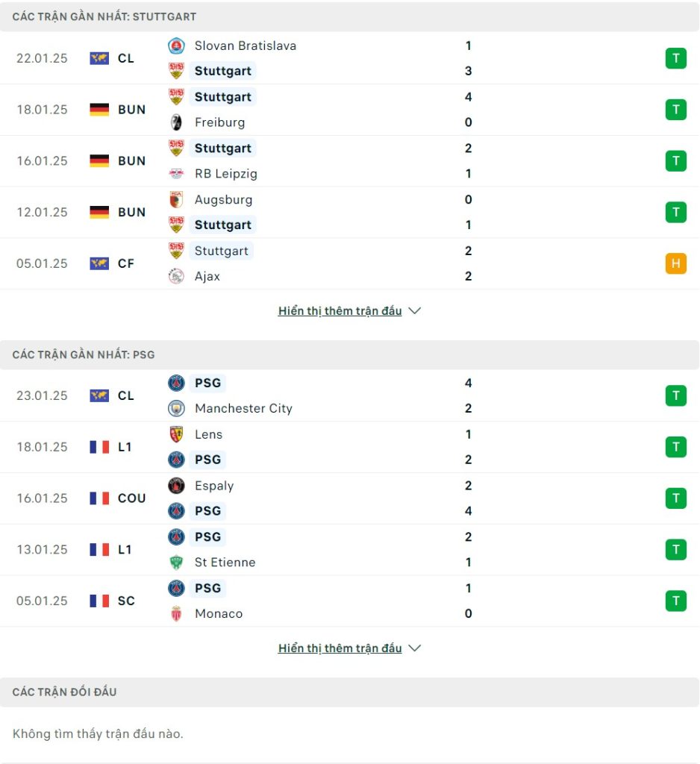Click the Ajax team logo

click(x=176, y=276)
